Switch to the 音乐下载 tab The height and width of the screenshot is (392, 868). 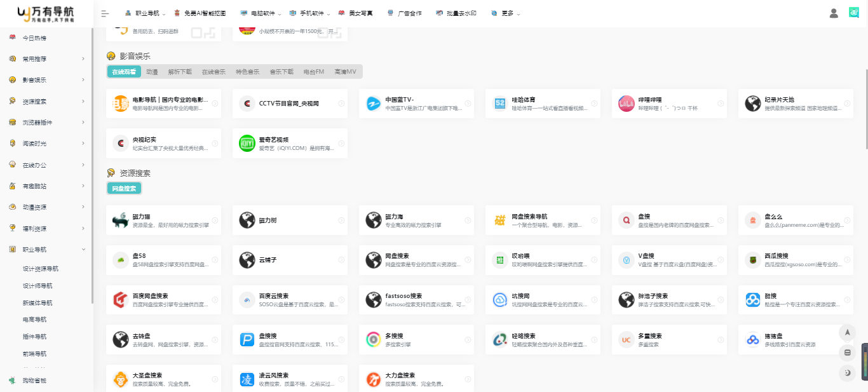(x=281, y=72)
